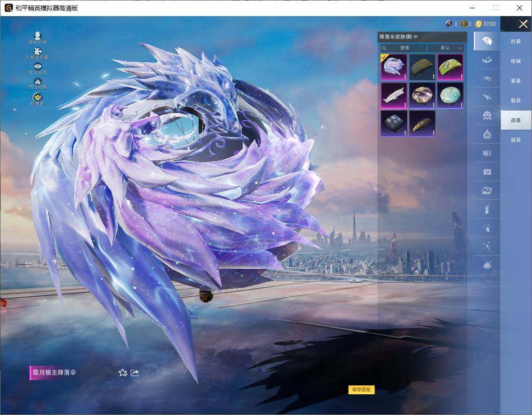Viewport: 532px width, 415px height.
Task: Select the parachute skin category icon
Action: point(487,41)
